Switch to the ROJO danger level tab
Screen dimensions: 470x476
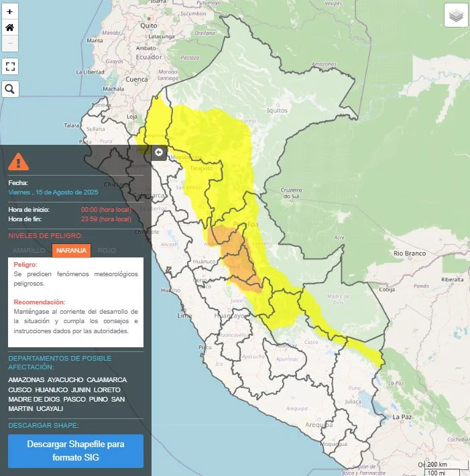pos(107,251)
